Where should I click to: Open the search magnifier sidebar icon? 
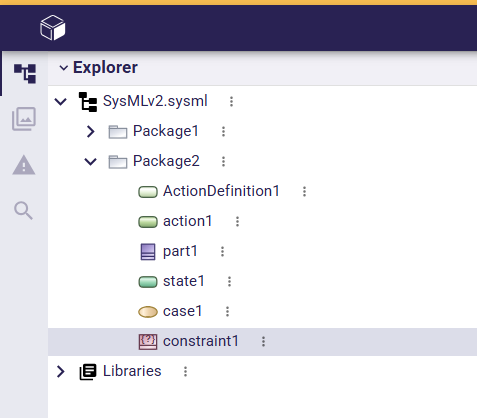coord(23,211)
